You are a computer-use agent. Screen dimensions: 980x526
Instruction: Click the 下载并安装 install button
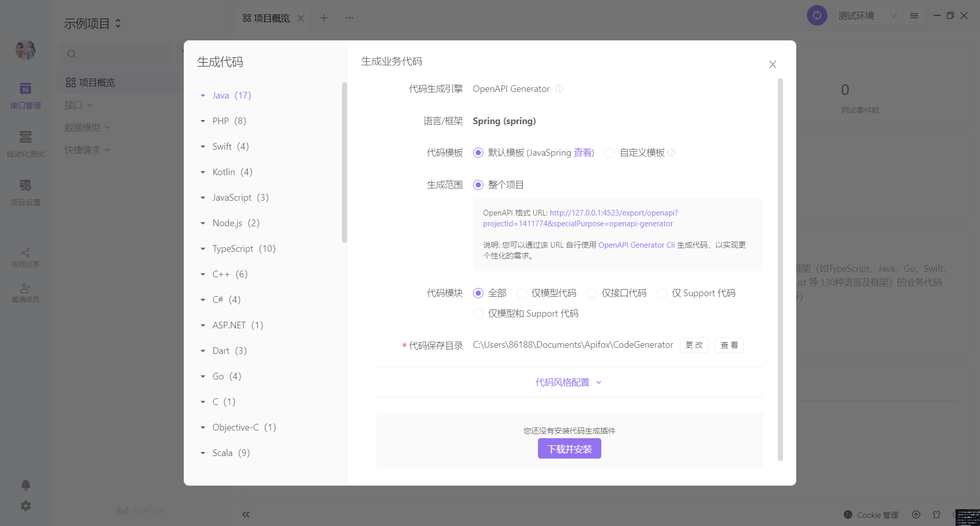pos(569,448)
